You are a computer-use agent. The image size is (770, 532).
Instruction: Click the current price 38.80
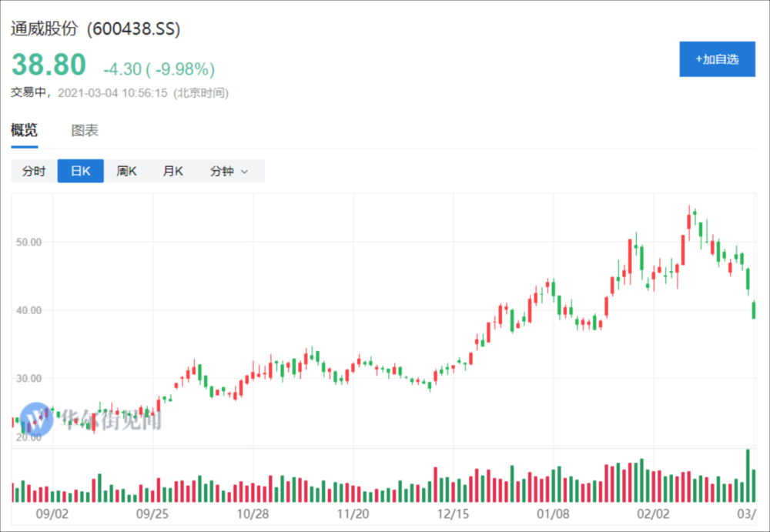48,66
